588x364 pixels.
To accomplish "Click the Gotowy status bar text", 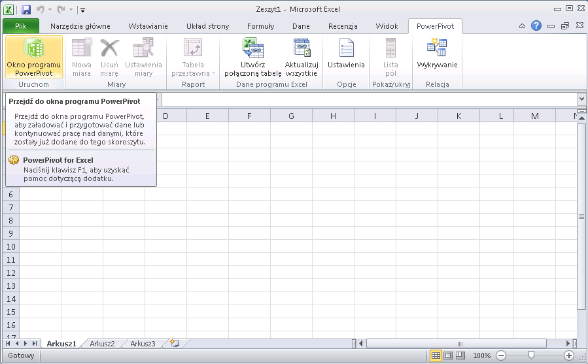I will (x=21, y=356).
